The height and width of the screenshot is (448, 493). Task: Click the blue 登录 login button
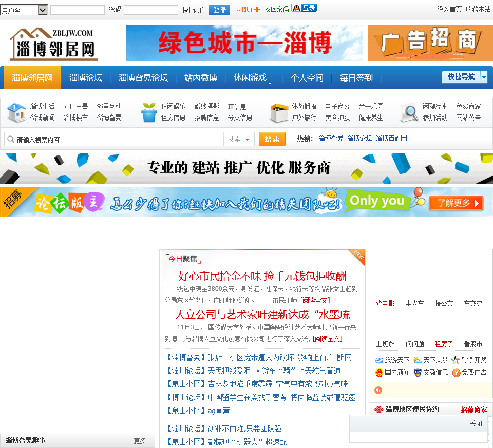[x=219, y=10]
